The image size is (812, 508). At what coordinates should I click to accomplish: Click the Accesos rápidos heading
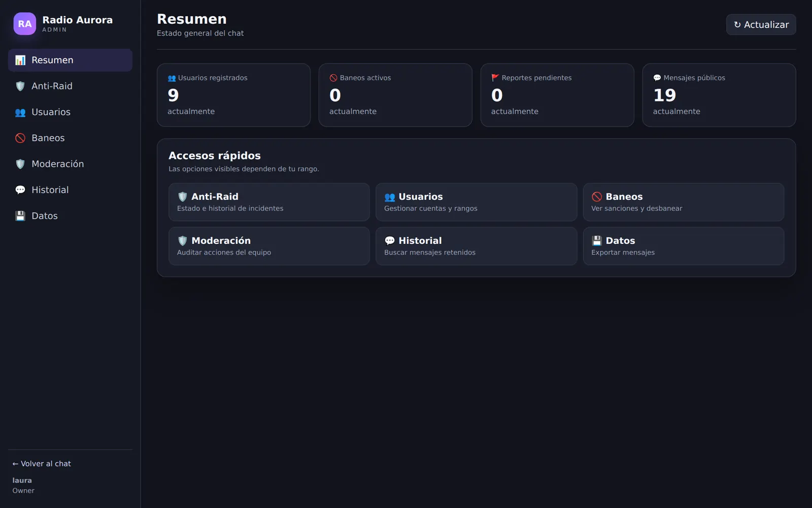(215, 155)
